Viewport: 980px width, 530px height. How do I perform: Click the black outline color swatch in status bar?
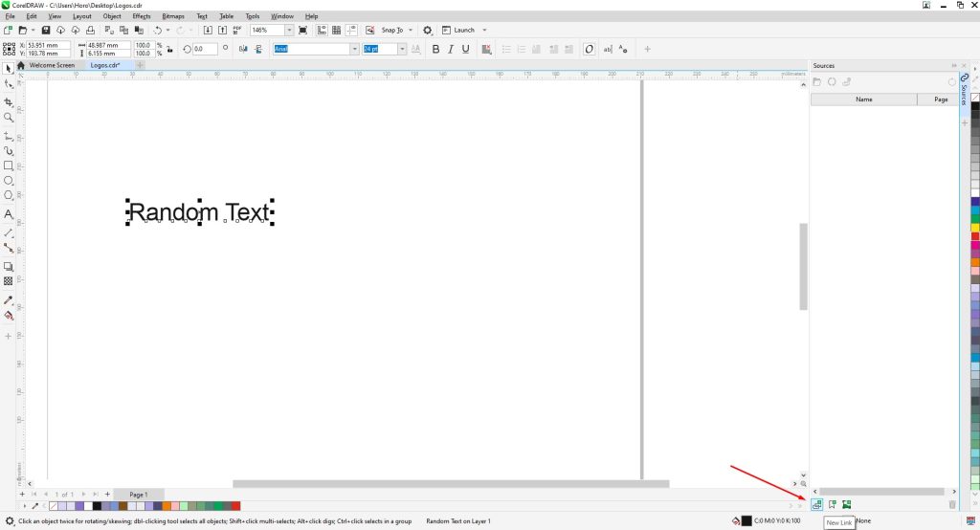click(746, 520)
